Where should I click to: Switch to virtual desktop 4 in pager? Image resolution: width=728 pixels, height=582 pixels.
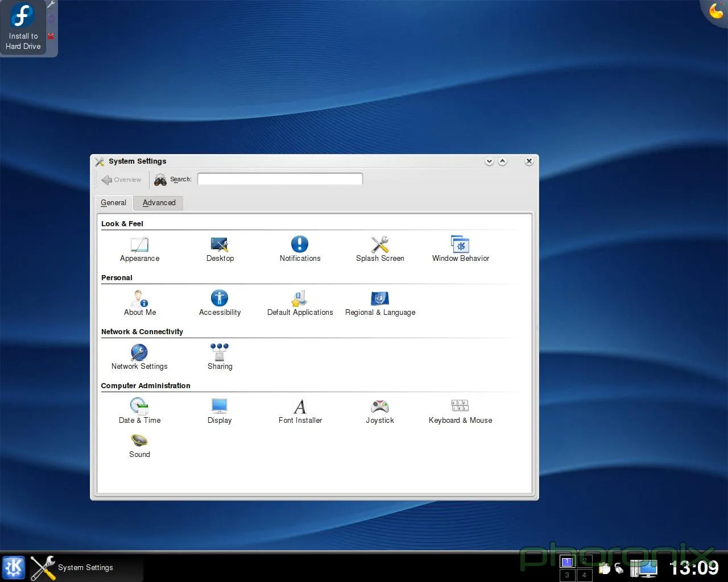click(584, 575)
